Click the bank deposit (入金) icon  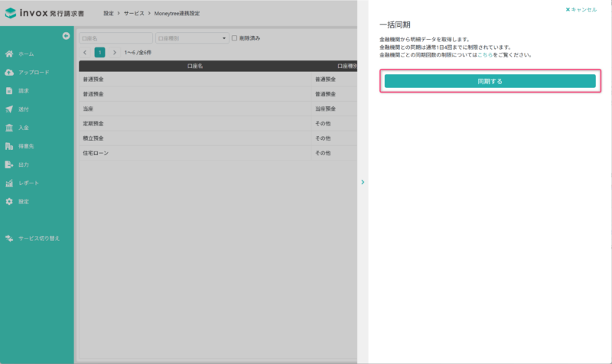[9, 128]
